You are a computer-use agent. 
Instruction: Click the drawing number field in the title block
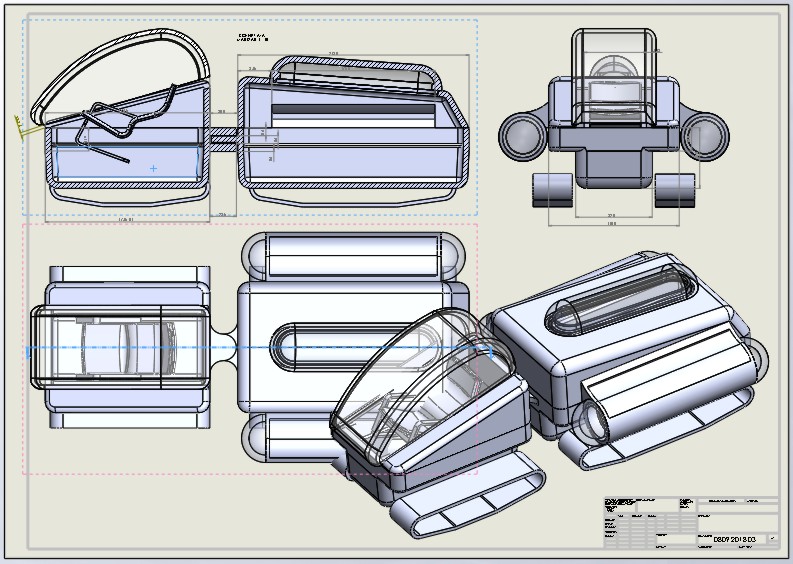(x=733, y=540)
